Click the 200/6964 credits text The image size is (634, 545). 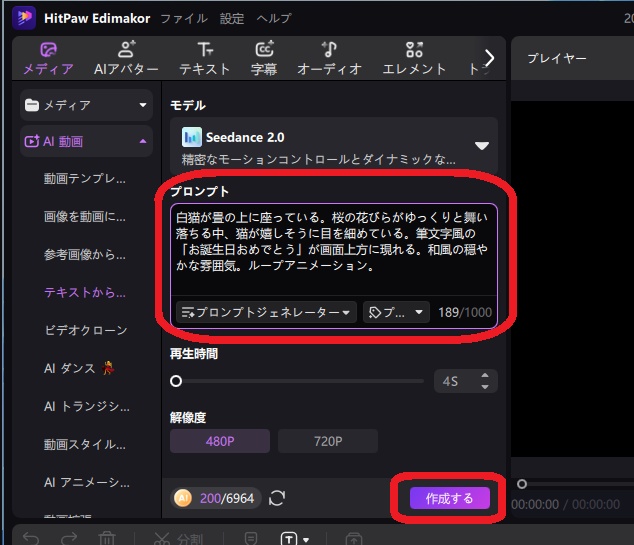point(227,498)
